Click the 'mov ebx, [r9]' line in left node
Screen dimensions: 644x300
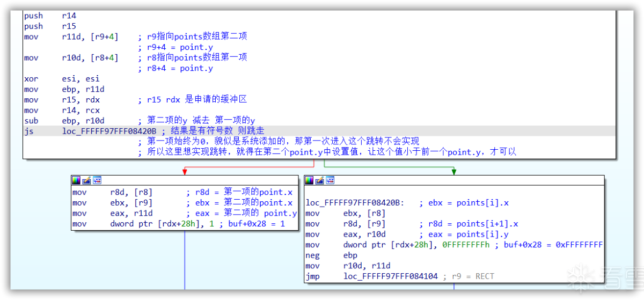113,202
